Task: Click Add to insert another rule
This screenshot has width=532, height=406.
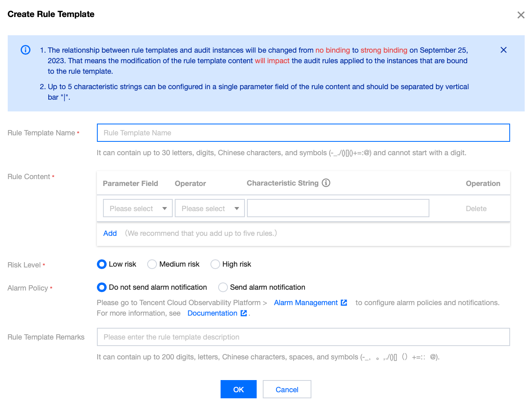Action: tap(110, 233)
